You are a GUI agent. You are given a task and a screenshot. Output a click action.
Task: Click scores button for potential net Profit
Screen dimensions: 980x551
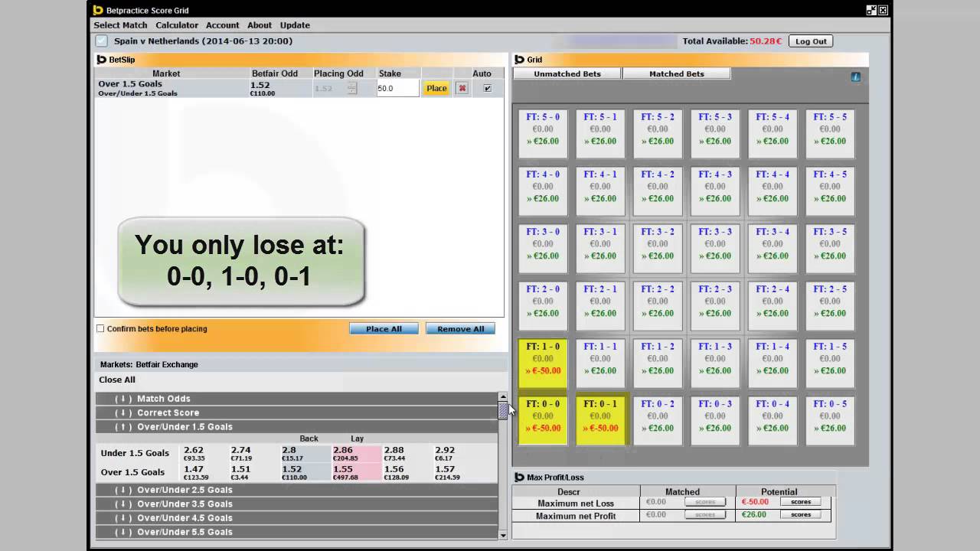click(x=801, y=515)
